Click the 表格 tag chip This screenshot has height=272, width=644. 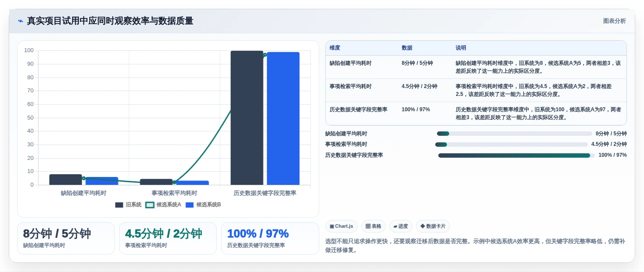(373, 226)
